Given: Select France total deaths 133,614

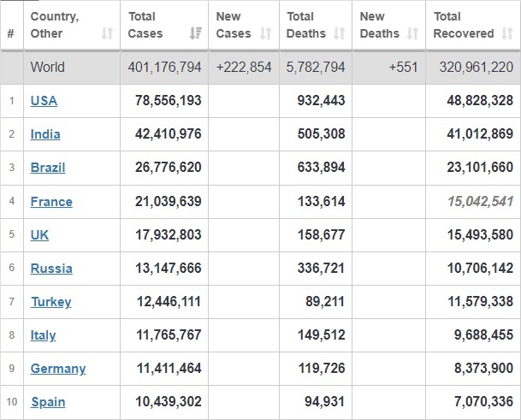Looking at the screenshot, I should click(x=322, y=201).
